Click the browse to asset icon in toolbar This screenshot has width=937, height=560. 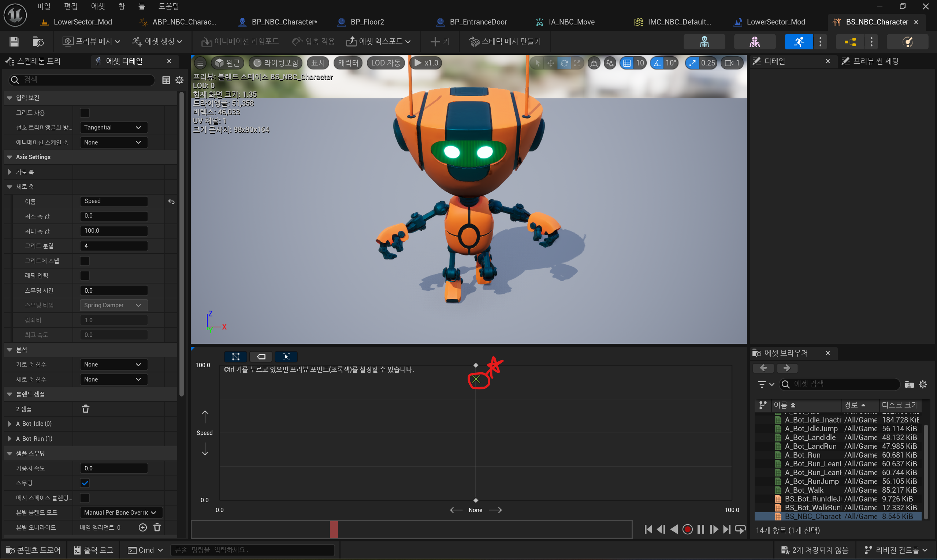tap(38, 41)
